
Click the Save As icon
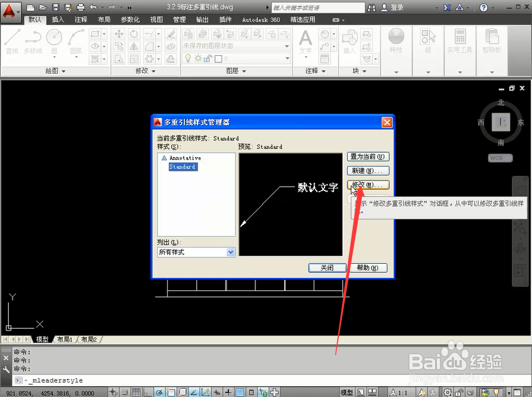pos(68,7)
